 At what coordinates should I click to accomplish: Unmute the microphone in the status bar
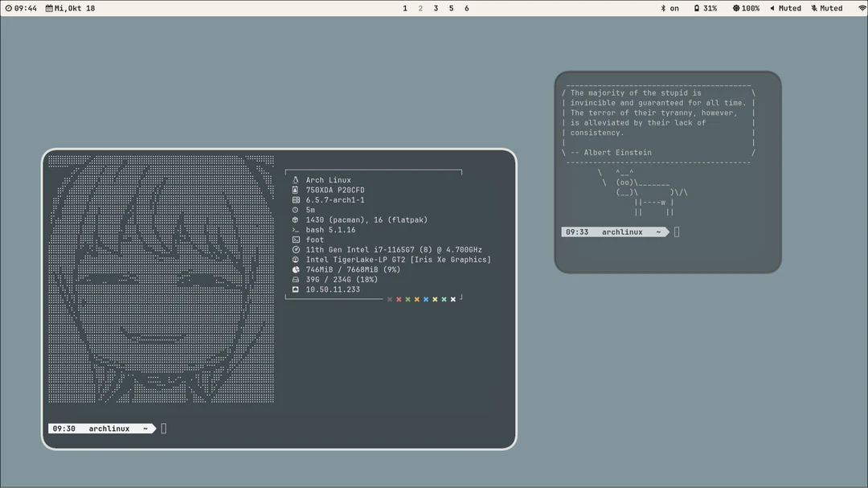pyautogui.click(x=827, y=8)
